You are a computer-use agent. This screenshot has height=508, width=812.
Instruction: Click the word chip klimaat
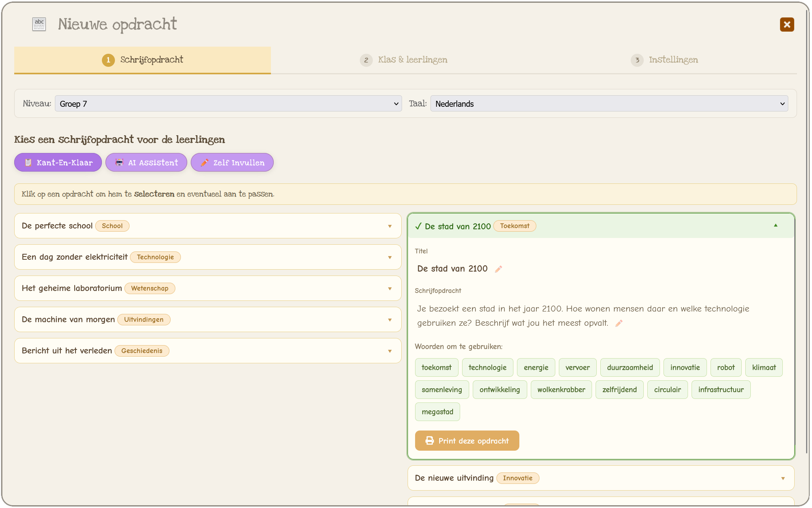point(764,368)
